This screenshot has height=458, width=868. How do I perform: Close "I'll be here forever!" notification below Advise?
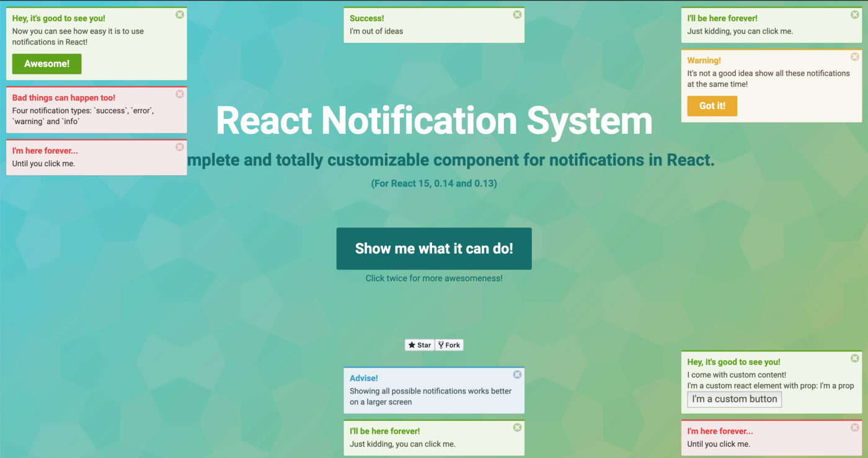click(x=517, y=428)
